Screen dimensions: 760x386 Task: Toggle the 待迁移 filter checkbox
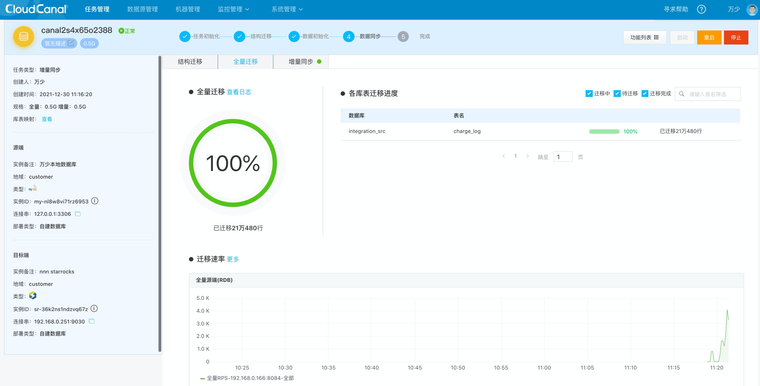(x=617, y=94)
